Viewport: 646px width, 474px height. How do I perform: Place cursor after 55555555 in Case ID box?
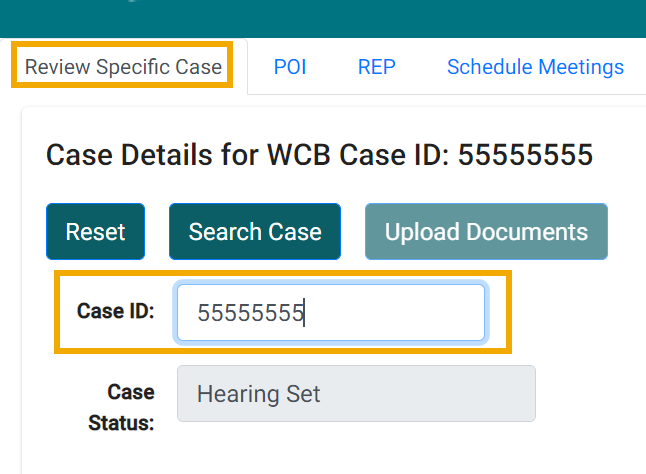tap(305, 313)
